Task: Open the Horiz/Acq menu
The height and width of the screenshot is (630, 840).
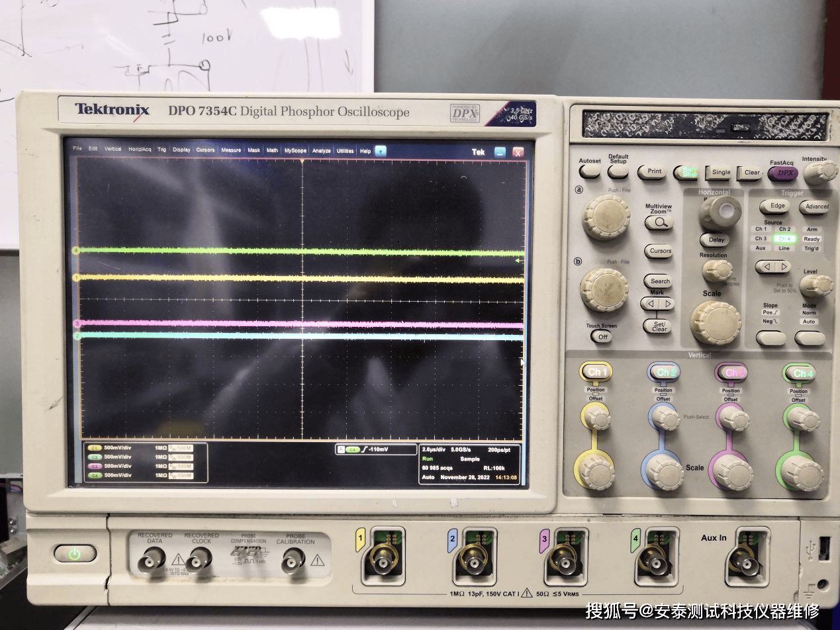Action: (x=140, y=149)
